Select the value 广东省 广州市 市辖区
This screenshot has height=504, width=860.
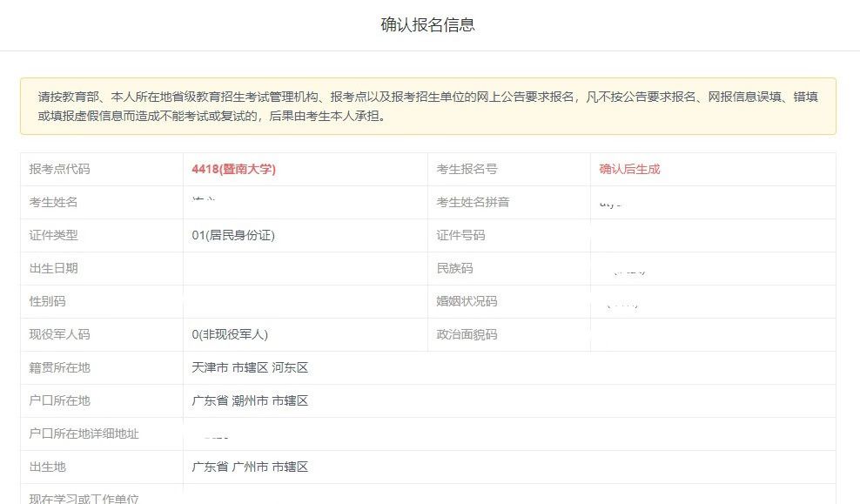(250, 467)
